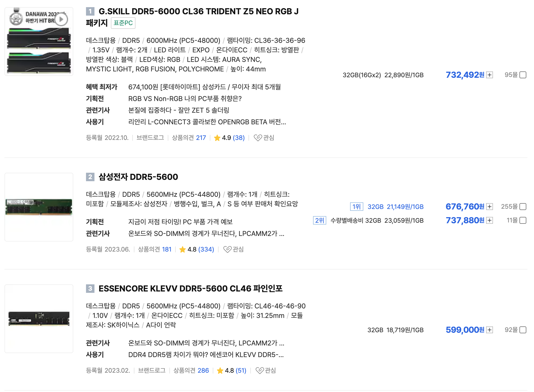Expand price options next to 732,492원

490,75
